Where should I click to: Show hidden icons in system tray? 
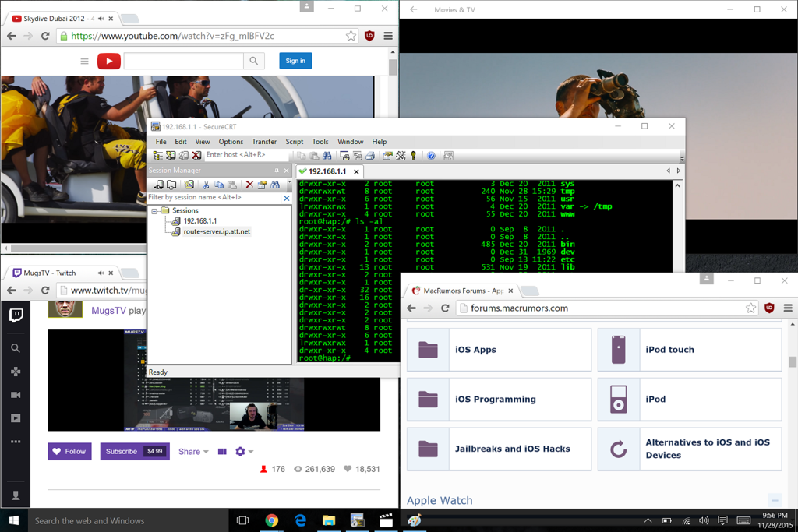[x=648, y=520]
